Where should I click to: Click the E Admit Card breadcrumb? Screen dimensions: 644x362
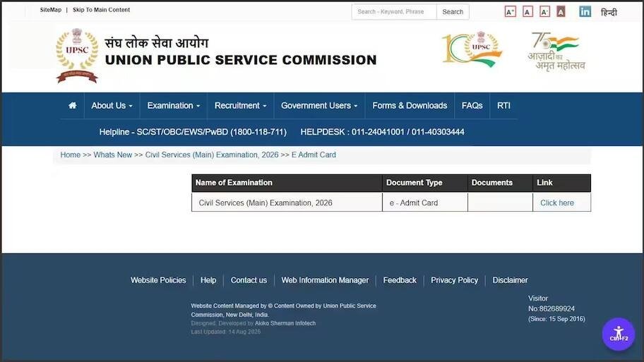(x=314, y=155)
